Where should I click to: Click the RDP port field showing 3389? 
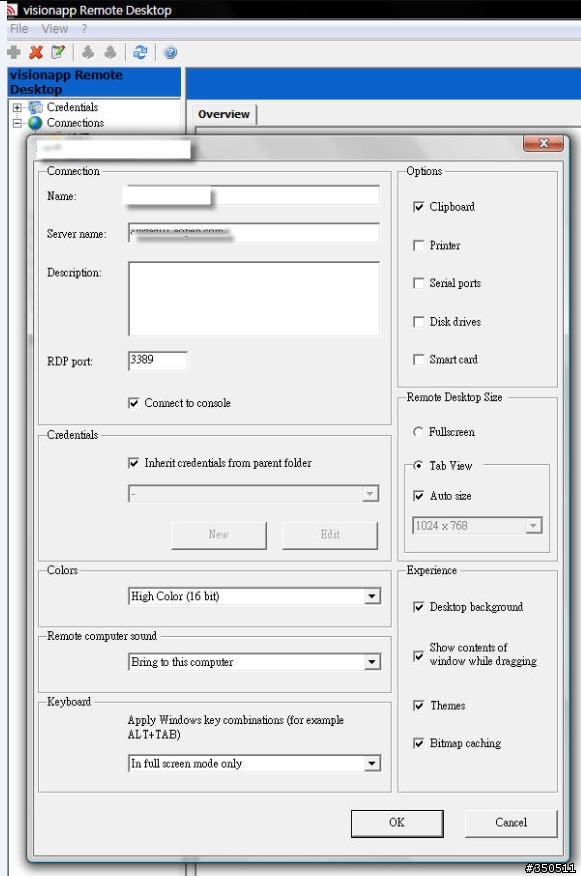(158, 360)
